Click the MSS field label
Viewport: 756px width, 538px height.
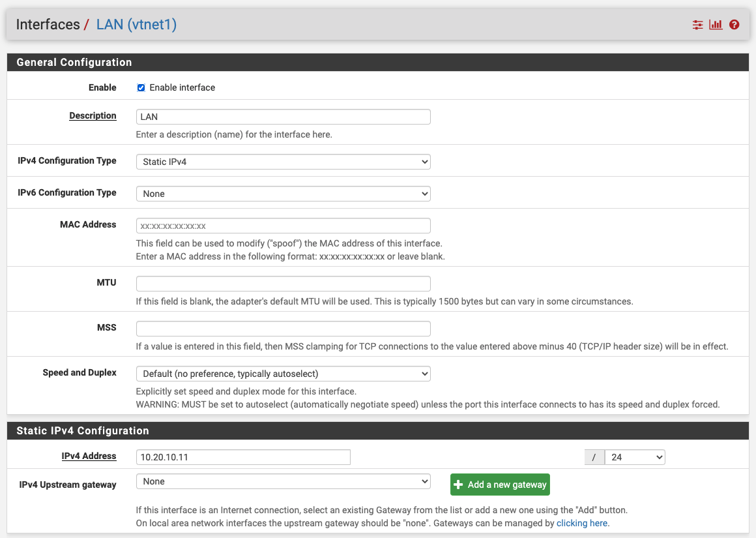106,327
